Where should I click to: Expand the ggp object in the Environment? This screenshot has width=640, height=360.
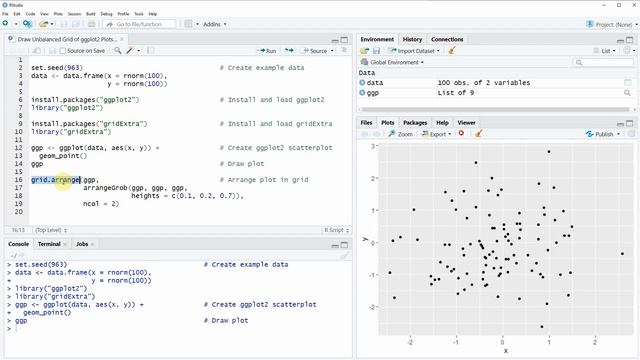pos(362,93)
